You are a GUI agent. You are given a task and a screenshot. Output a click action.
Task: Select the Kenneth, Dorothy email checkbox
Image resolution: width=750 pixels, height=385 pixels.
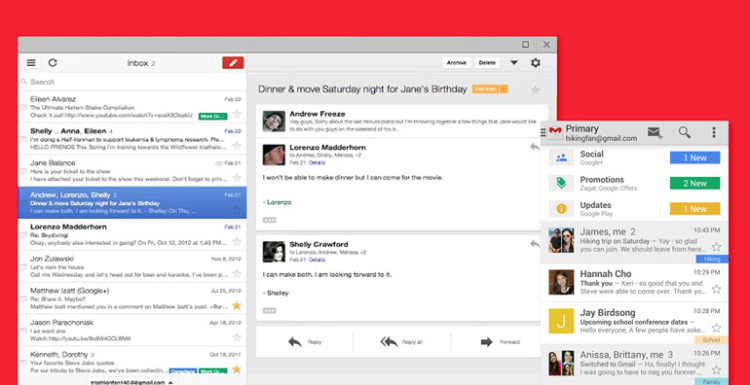point(23,363)
